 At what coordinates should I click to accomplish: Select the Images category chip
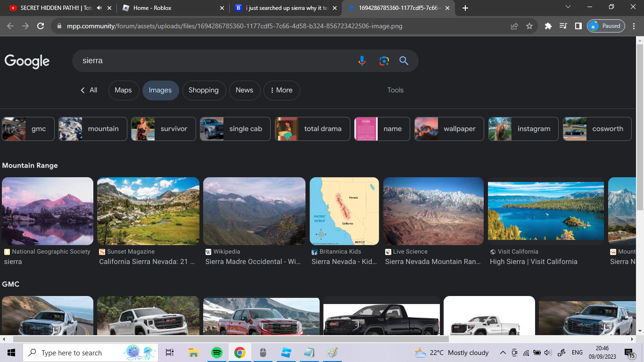pos(160,90)
